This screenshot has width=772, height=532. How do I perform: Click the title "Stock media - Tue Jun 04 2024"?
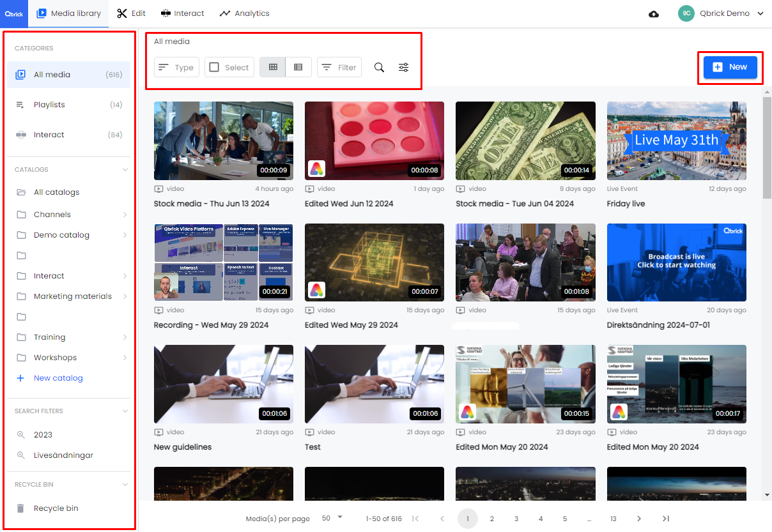pos(515,204)
